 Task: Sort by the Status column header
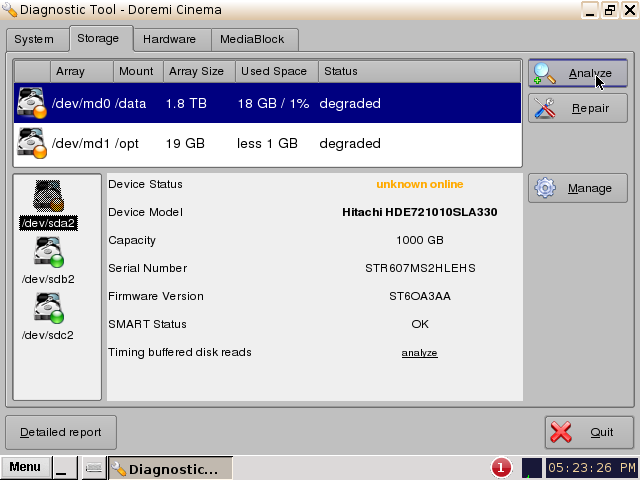(x=419, y=71)
